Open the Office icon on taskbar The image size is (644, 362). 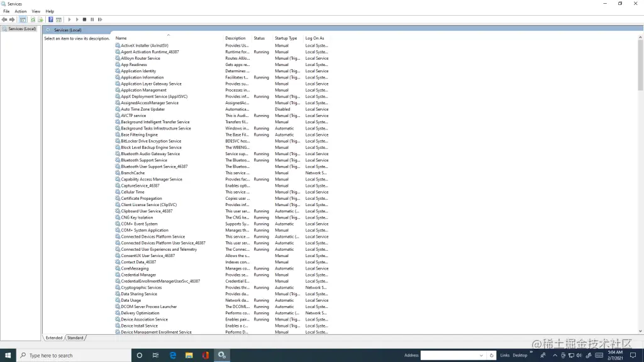(206, 355)
